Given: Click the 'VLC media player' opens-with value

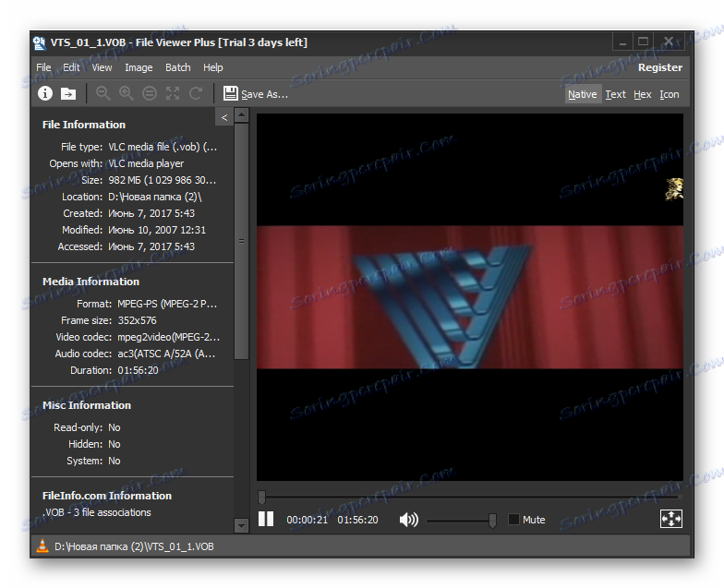Looking at the screenshot, I should 146,163.
